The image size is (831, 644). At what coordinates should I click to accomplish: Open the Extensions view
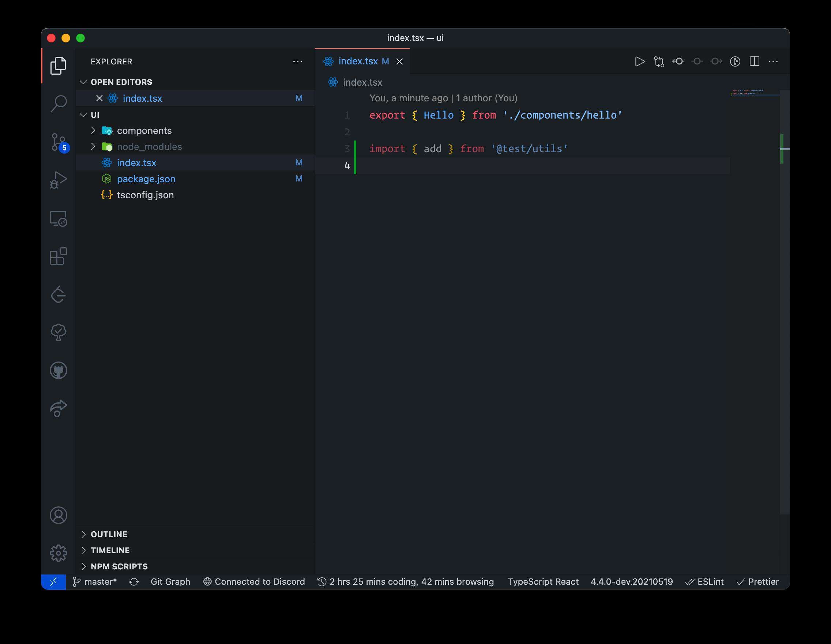pyautogui.click(x=58, y=256)
